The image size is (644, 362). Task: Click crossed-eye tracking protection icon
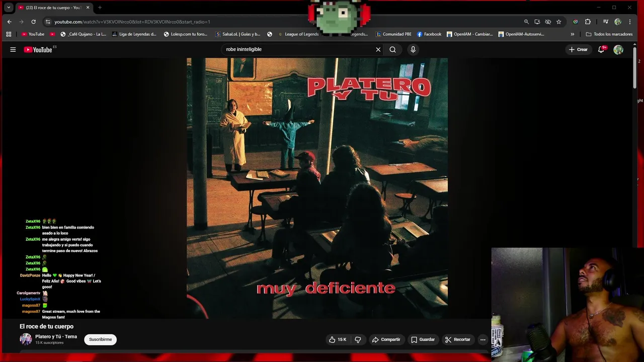point(548,22)
